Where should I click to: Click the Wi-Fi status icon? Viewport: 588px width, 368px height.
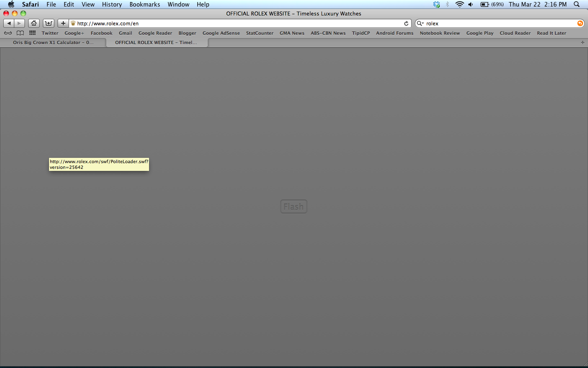459,4
